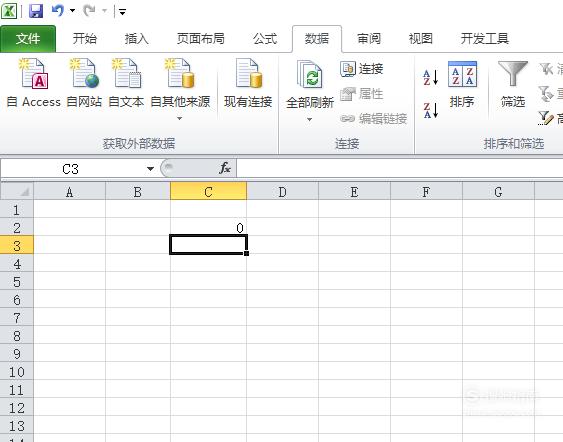Click the Redo arrow icon
The image size is (563, 442).
coord(89,11)
